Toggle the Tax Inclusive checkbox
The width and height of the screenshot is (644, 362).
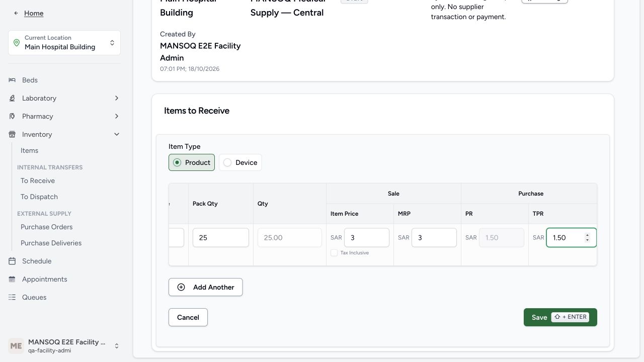(x=334, y=252)
